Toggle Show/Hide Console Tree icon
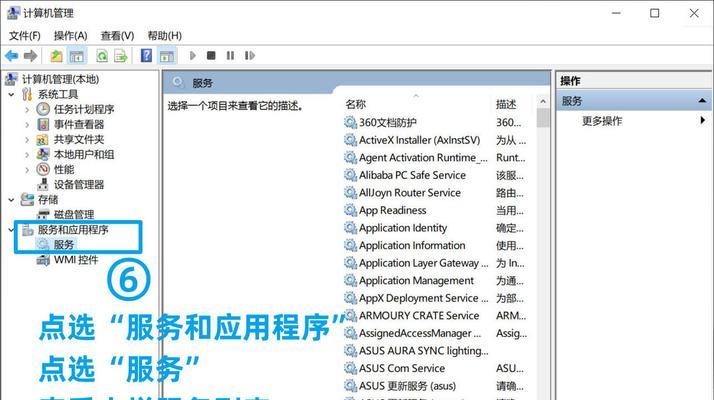This screenshot has width=714, height=400. coord(76,56)
